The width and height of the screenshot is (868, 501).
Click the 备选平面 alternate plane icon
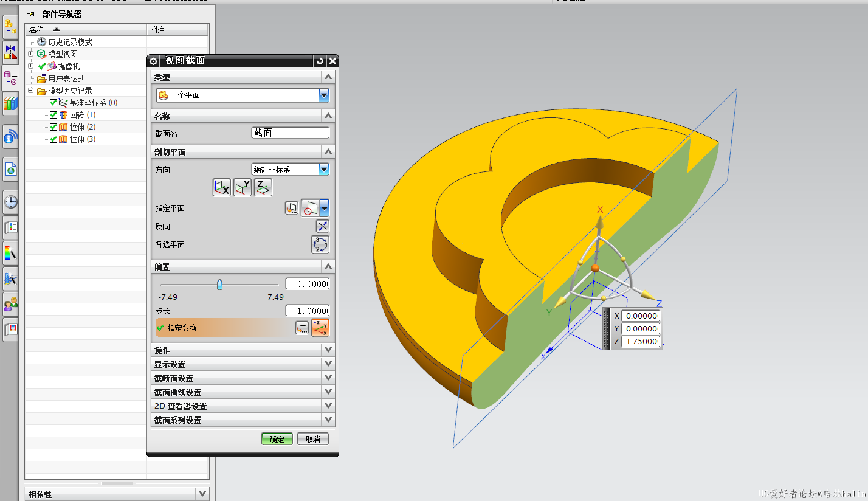click(x=320, y=244)
